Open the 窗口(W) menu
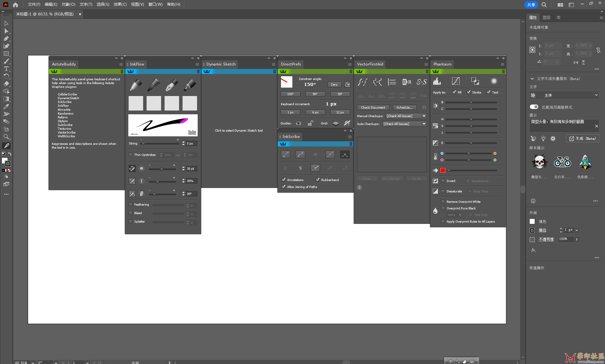This screenshot has height=364, width=605. click(x=155, y=4)
